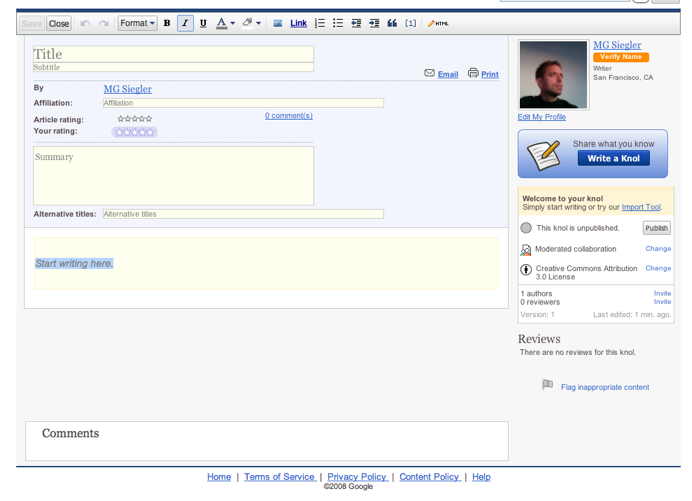
Task: Open Edit My Profile
Action: point(542,117)
